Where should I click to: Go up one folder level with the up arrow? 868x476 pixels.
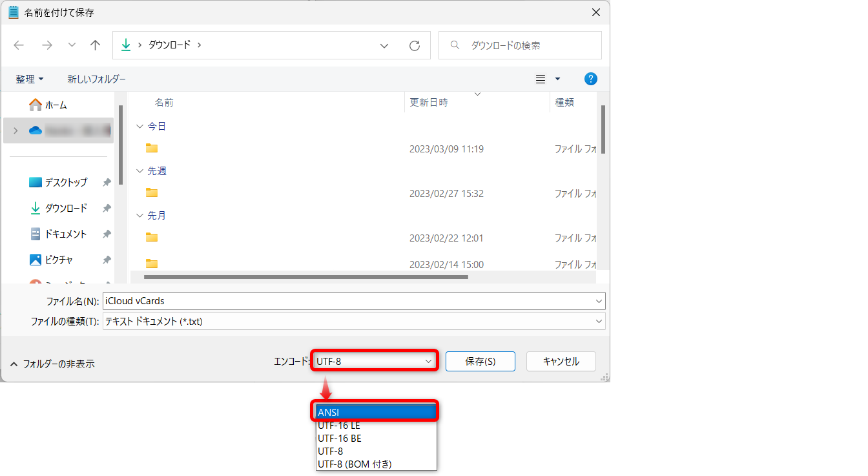point(96,45)
